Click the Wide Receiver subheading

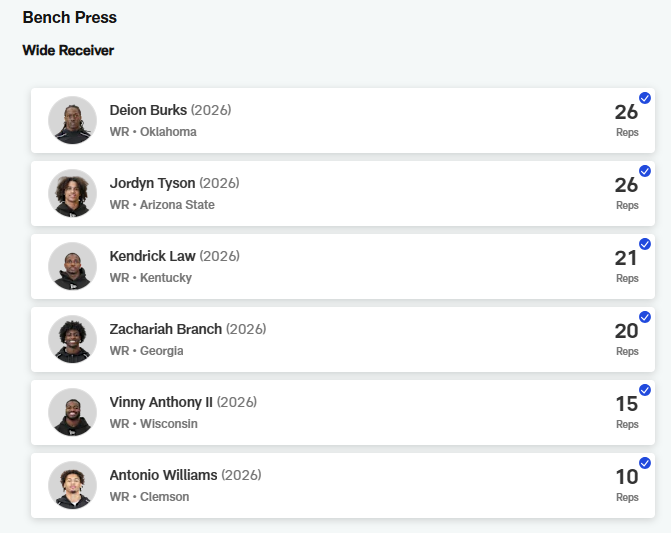coord(68,50)
